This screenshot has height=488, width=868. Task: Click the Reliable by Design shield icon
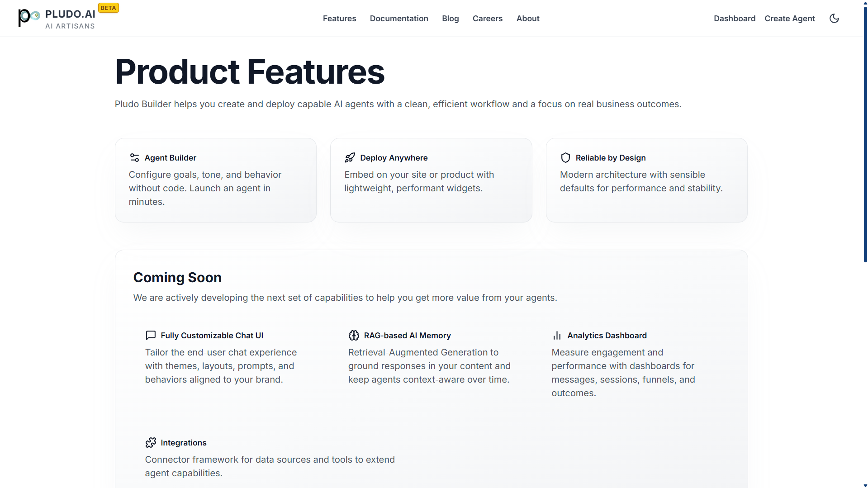click(x=565, y=157)
